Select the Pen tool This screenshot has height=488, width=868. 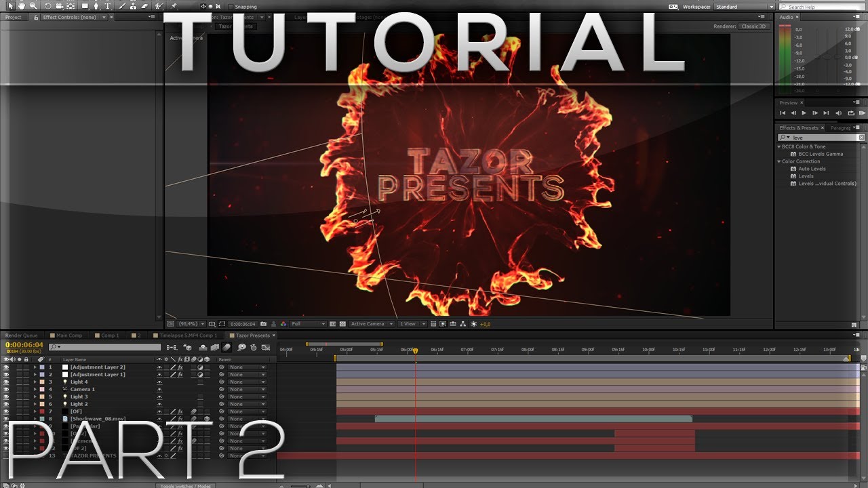pyautogui.click(x=96, y=6)
